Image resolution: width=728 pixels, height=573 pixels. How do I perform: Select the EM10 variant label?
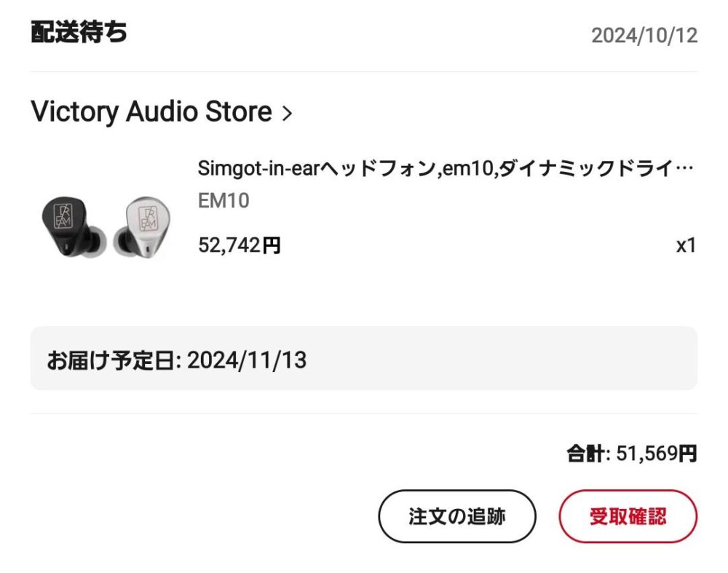(223, 201)
